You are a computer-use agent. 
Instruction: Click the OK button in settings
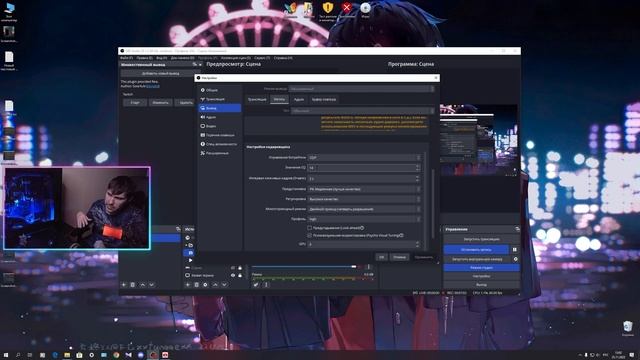coord(381,257)
